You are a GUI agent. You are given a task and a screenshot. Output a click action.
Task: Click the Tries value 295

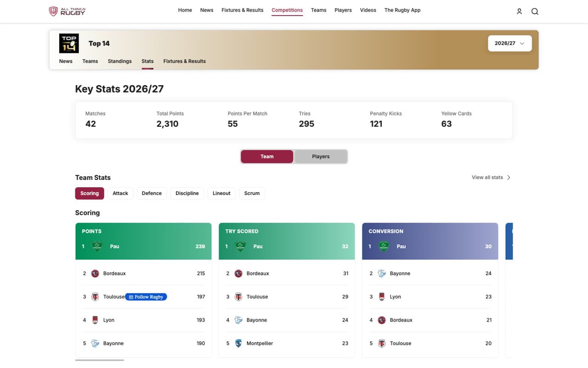[x=306, y=124]
